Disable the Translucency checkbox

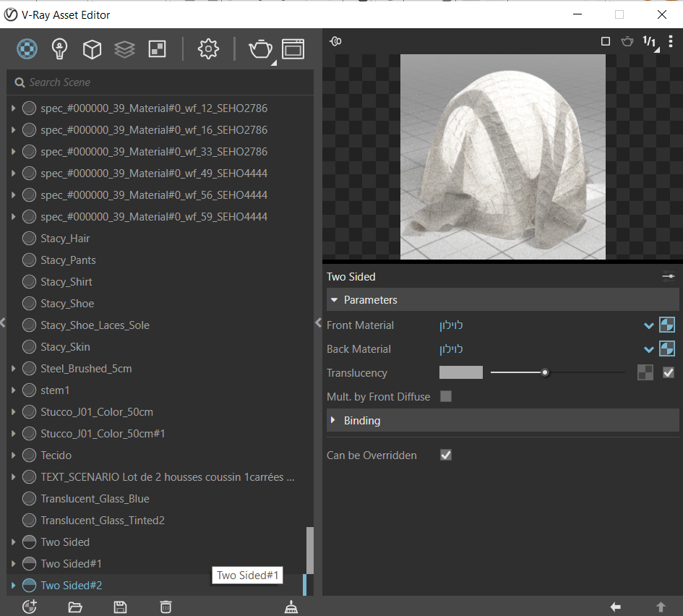[668, 372]
